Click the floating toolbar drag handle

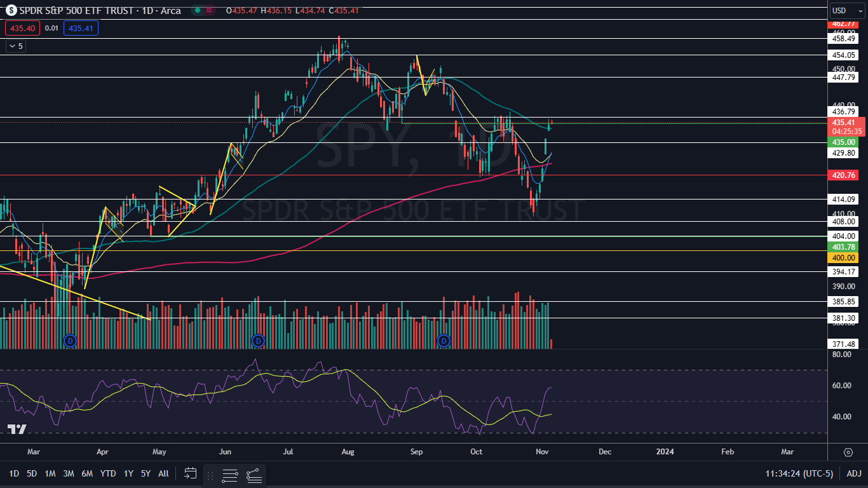pyautogui.click(x=210, y=475)
